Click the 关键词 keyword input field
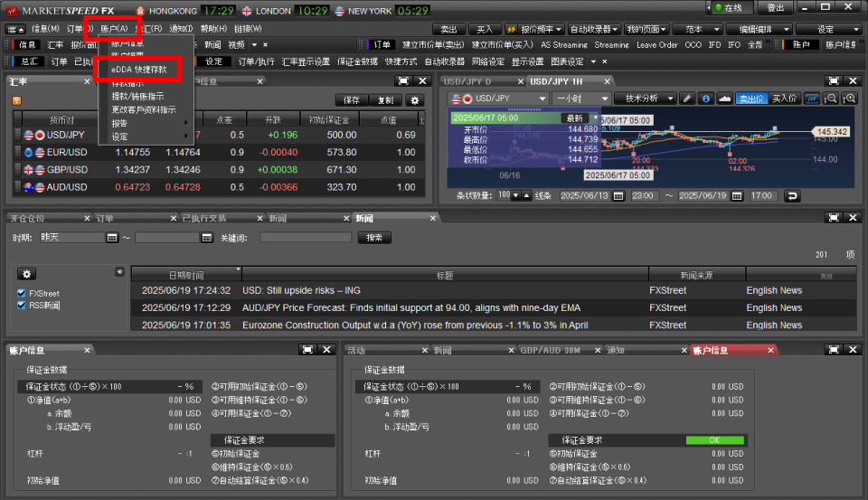868x500 pixels. click(x=306, y=238)
